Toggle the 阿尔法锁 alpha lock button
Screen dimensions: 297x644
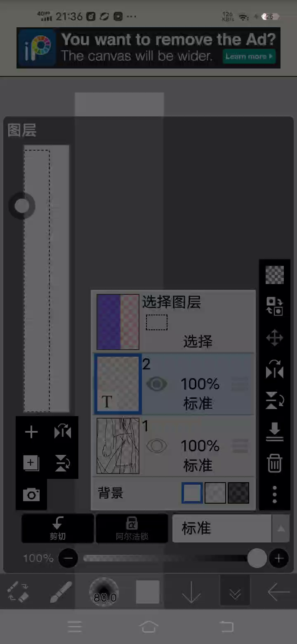(132, 528)
